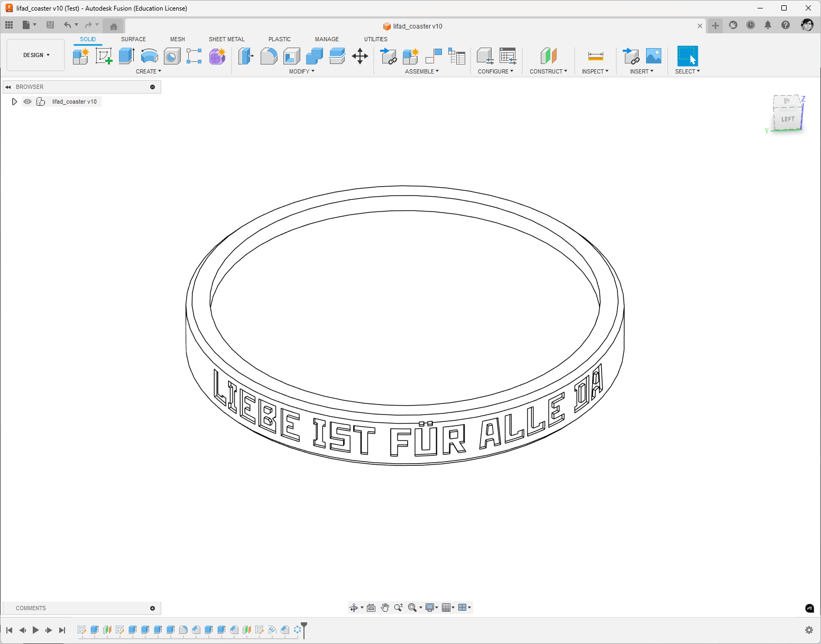Select the Revolve tool
Viewport: 821px width, 644px height.
coord(150,56)
